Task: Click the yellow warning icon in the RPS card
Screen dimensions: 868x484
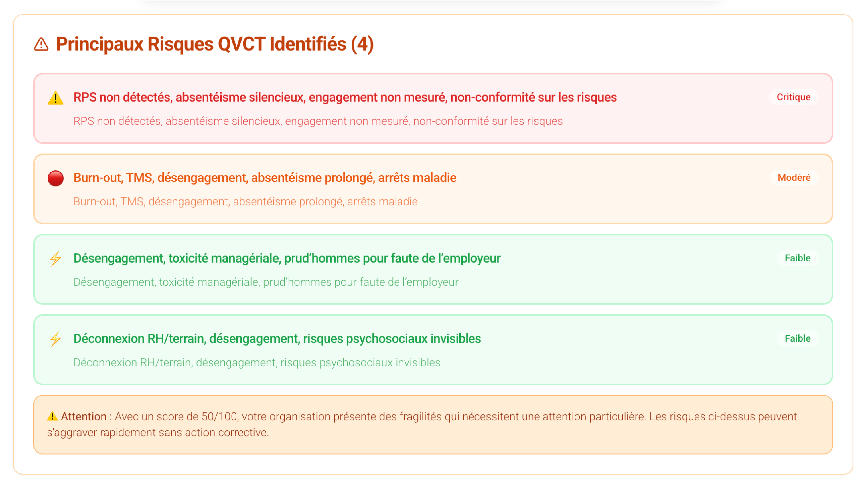Action: click(x=56, y=98)
